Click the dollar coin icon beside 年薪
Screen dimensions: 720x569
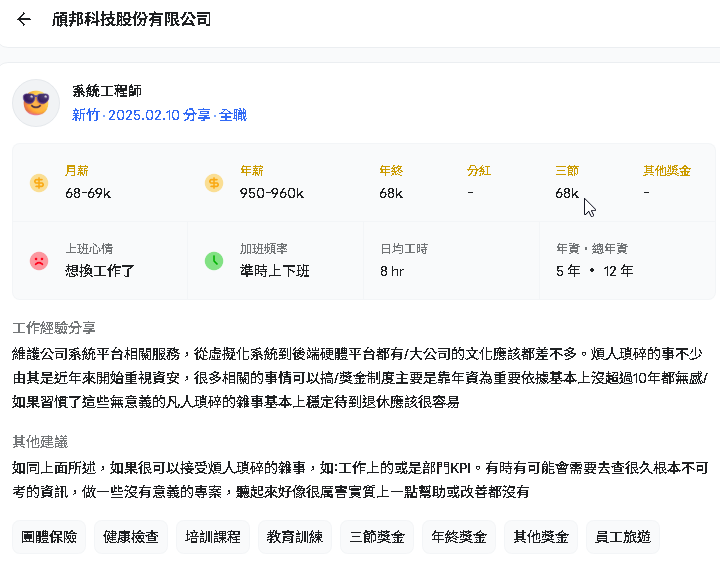[214, 183]
